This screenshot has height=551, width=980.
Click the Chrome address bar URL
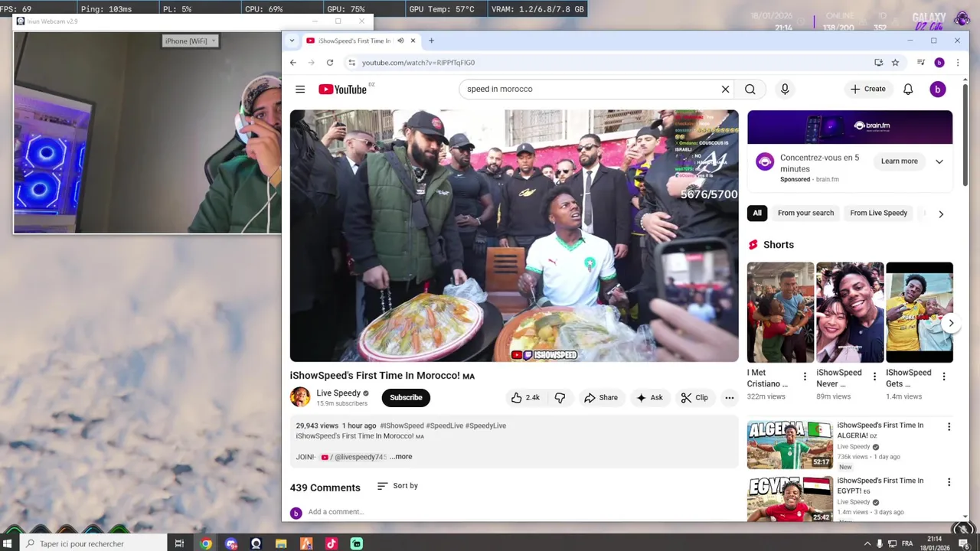pos(418,63)
